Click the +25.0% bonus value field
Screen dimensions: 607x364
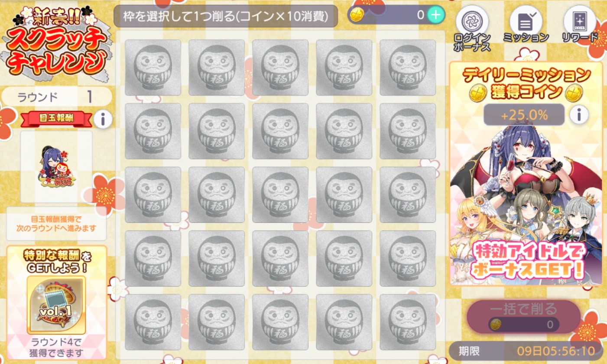tap(524, 115)
